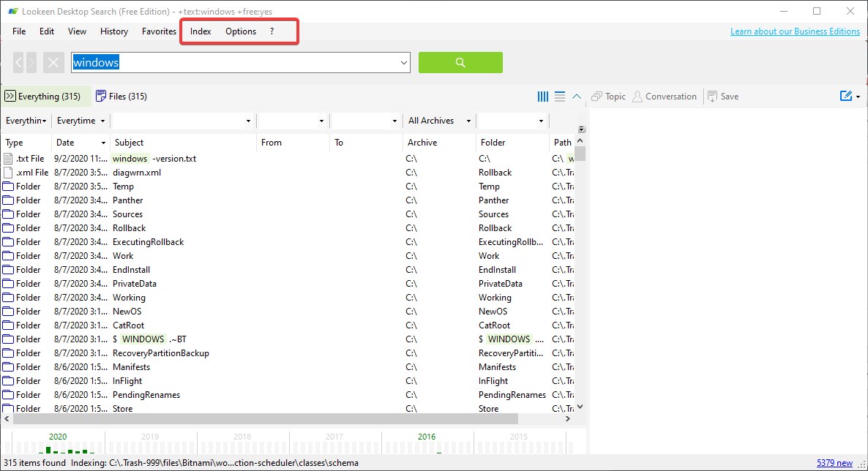Sort by the Date column header
This screenshot has width=868, height=471.
point(81,142)
